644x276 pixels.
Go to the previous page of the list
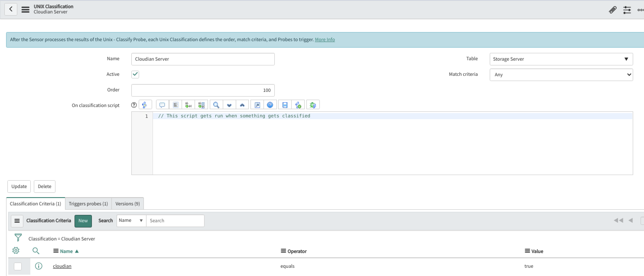[x=631, y=220]
